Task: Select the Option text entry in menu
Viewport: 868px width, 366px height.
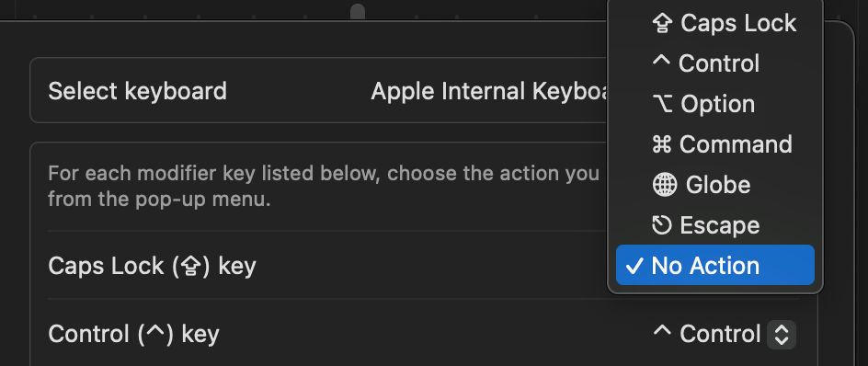Action: pyautogui.click(x=717, y=104)
